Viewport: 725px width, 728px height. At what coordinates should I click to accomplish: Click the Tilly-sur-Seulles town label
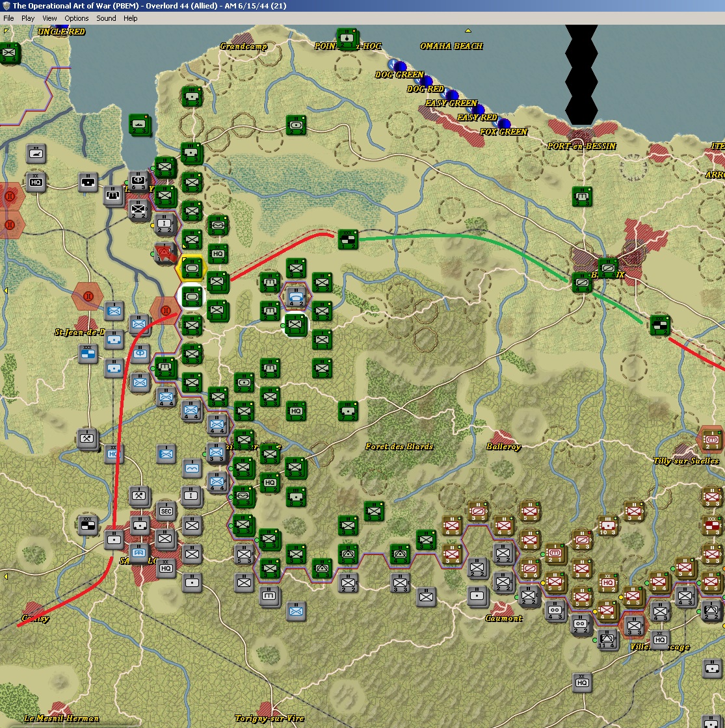coord(685,461)
